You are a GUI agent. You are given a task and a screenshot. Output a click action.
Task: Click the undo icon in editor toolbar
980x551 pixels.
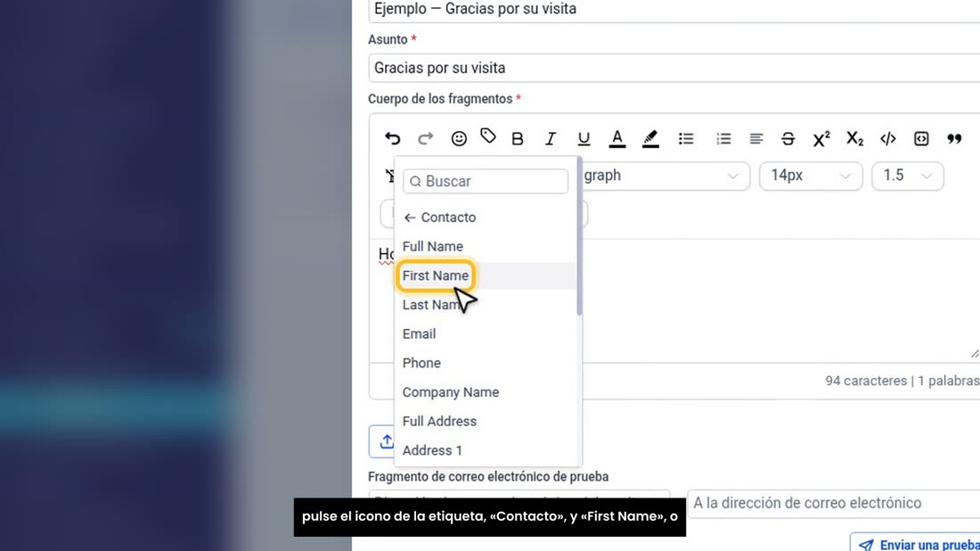[393, 138]
